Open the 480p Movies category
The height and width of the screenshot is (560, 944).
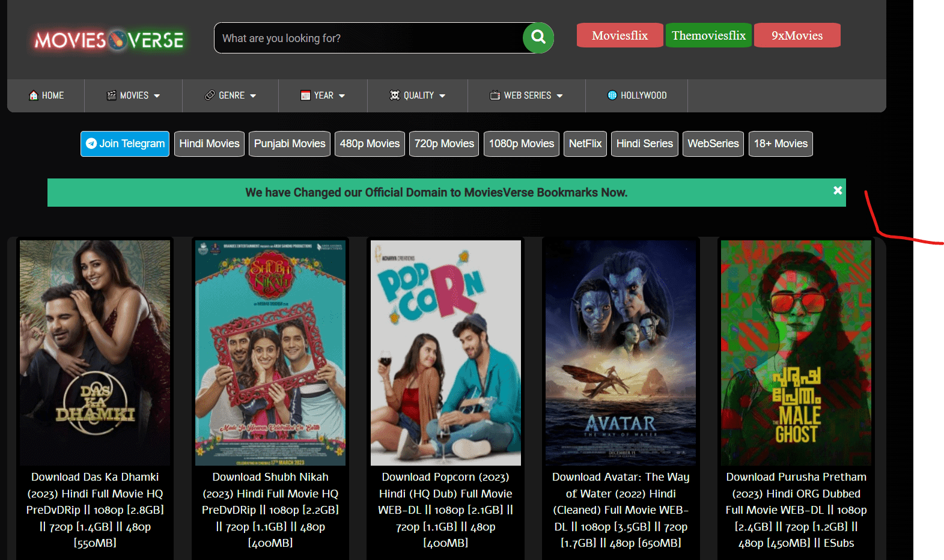click(x=370, y=144)
